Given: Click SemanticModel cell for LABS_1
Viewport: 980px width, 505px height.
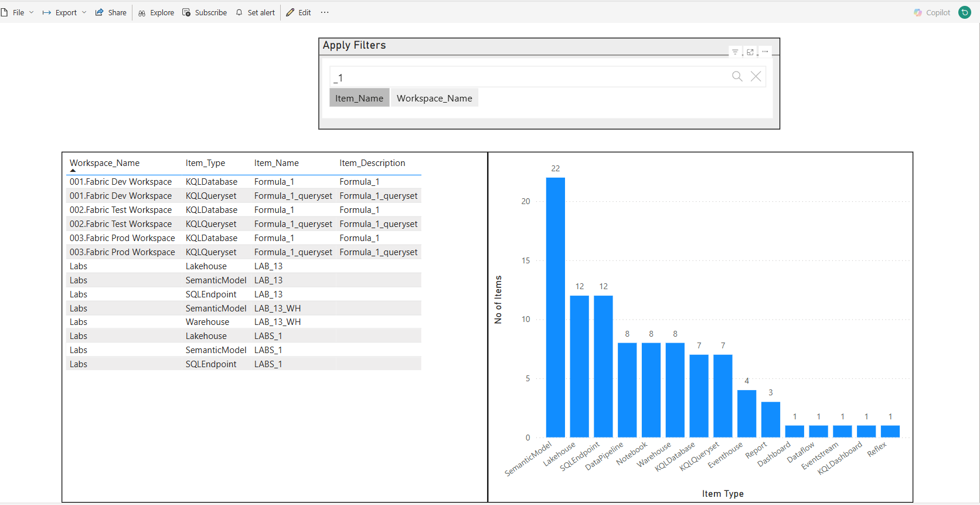Looking at the screenshot, I should [x=216, y=350].
